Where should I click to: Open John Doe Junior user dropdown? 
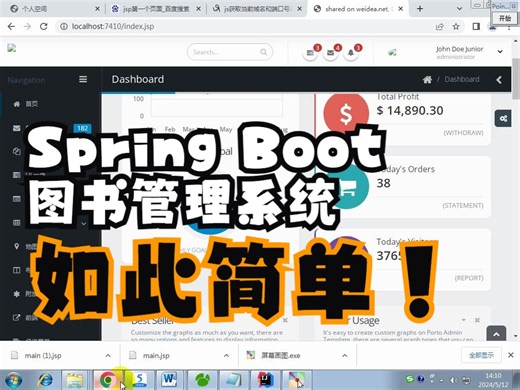click(x=500, y=52)
